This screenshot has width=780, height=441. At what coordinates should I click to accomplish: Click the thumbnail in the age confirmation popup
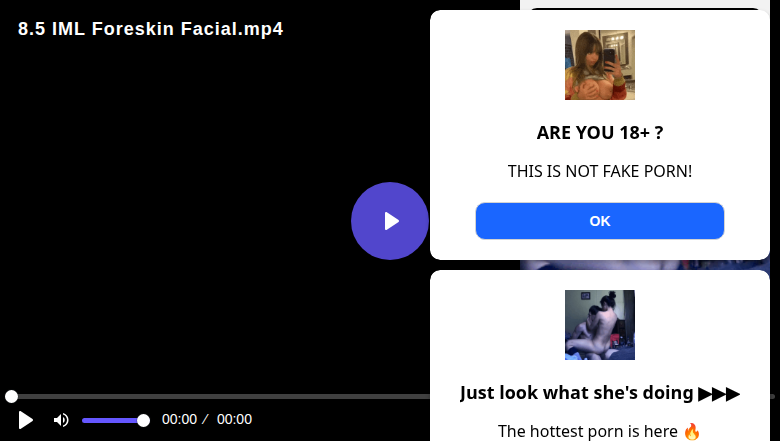click(600, 65)
